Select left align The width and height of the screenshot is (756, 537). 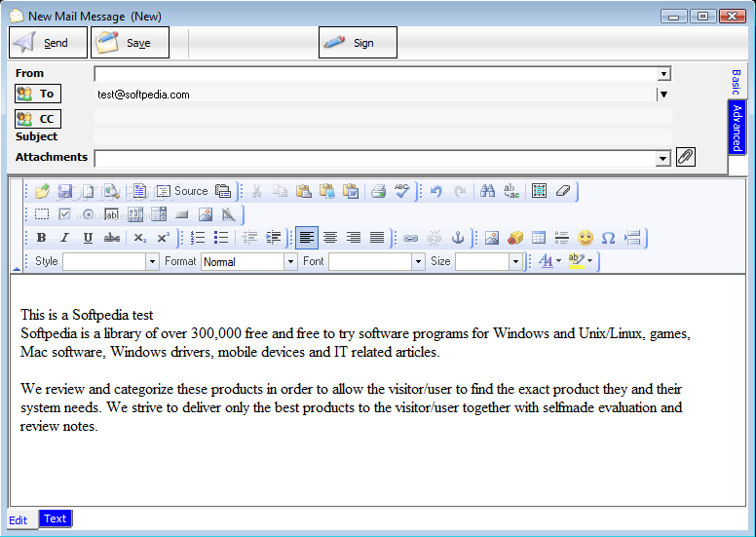307,238
